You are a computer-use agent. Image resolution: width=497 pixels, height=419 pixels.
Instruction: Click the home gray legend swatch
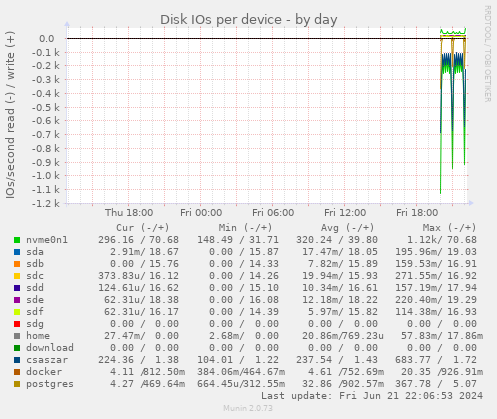(17, 336)
